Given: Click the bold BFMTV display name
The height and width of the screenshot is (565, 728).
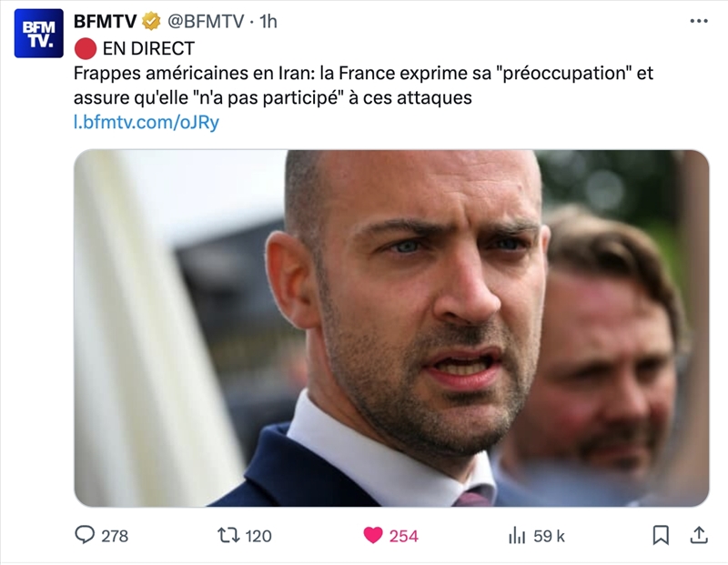Looking at the screenshot, I should (x=105, y=21).
